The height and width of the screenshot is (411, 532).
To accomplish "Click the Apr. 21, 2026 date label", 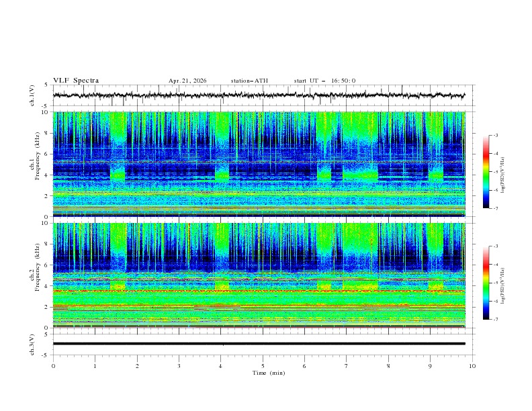I will (x=187, y=81).
